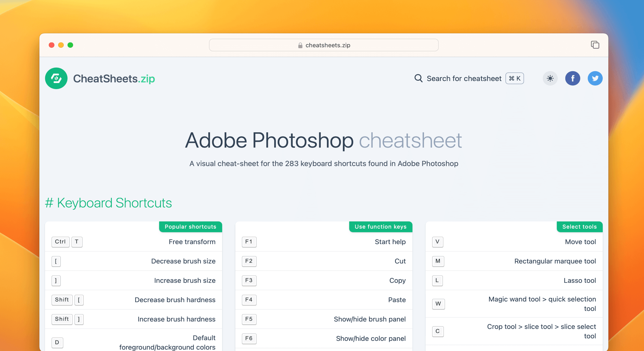Click the Search for cheatsheet field

click(464, 78)
